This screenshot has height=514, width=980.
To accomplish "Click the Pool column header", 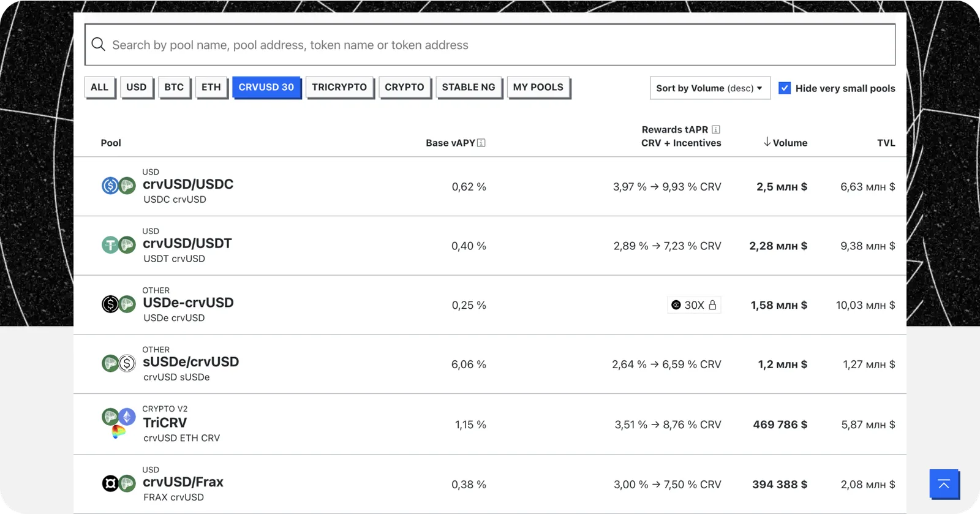I will [111, 143].
